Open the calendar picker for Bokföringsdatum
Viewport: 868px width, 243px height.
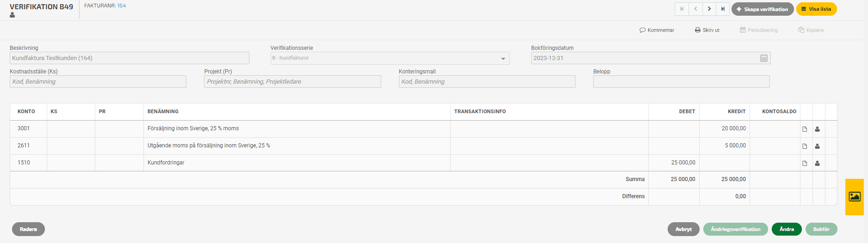pos(764,58)
